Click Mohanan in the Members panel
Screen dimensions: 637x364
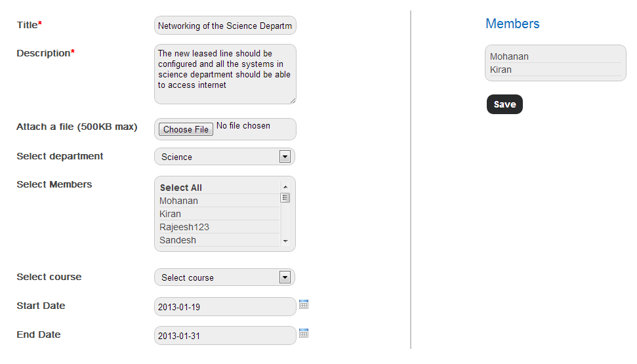[x=510, y=56]
